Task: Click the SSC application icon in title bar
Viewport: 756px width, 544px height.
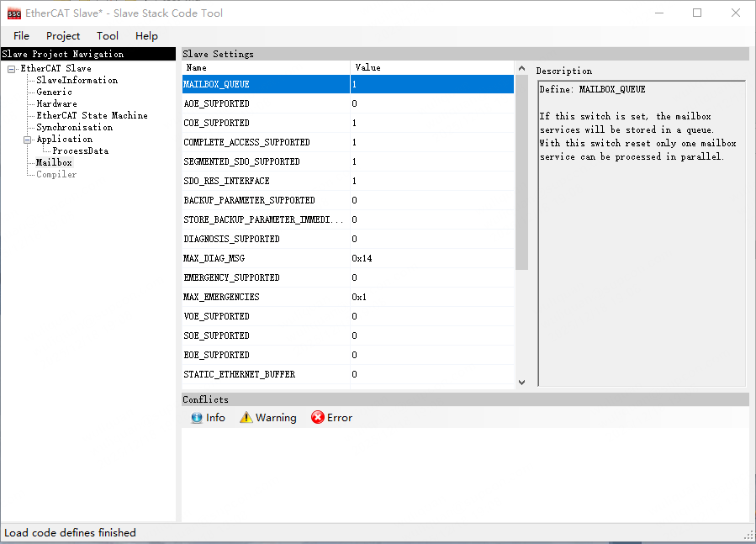Action: point(14,13)
